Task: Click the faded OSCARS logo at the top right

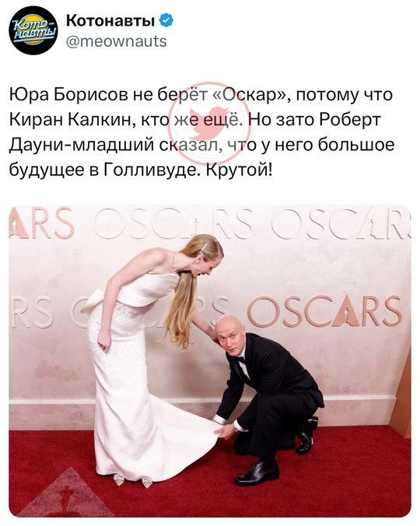Action: tap(338, 223)
